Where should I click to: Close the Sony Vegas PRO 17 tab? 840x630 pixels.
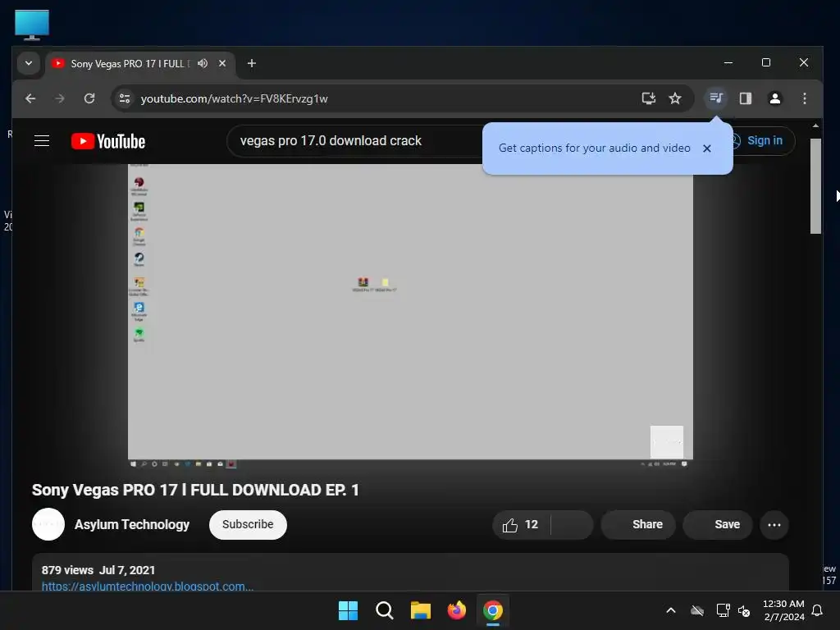pos(222,63)
